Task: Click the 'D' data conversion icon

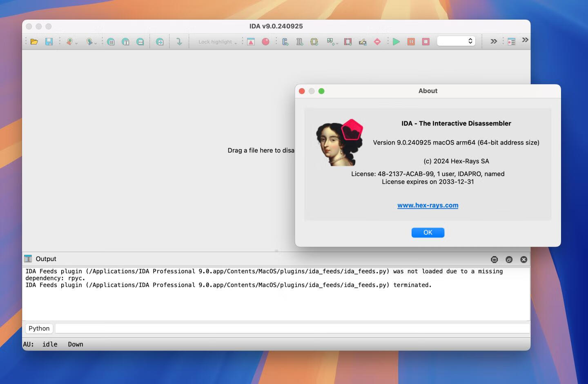Action: tap(300, 42)
